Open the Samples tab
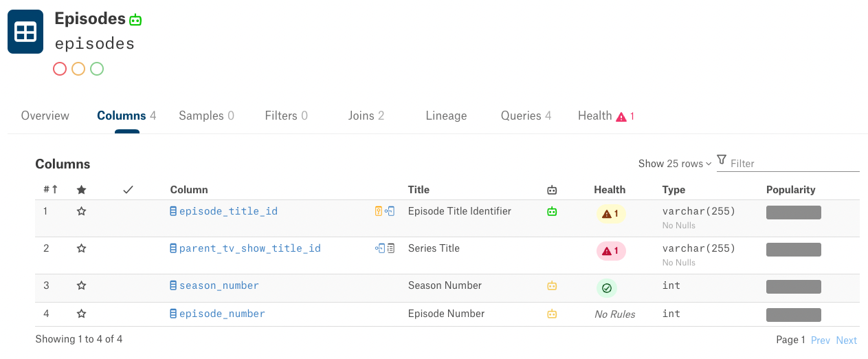The height and width of the screenshot is (359, 868). [x=206, y=116]
